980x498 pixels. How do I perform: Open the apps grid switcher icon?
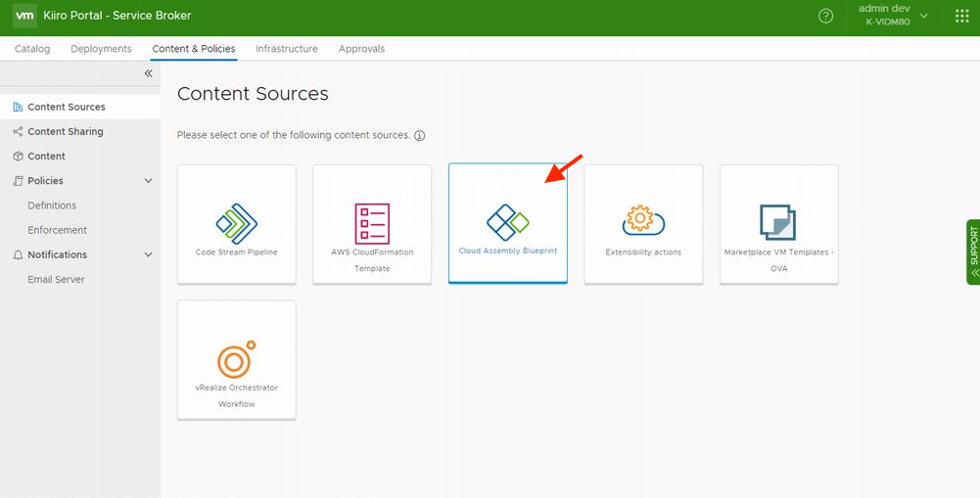(x=961, y=17)
